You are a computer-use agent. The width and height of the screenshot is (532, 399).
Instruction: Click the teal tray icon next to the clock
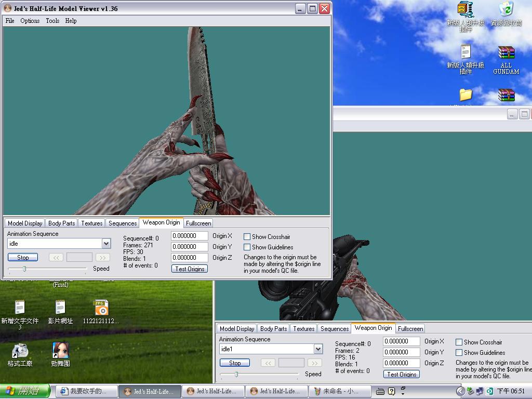pos(489,391)
